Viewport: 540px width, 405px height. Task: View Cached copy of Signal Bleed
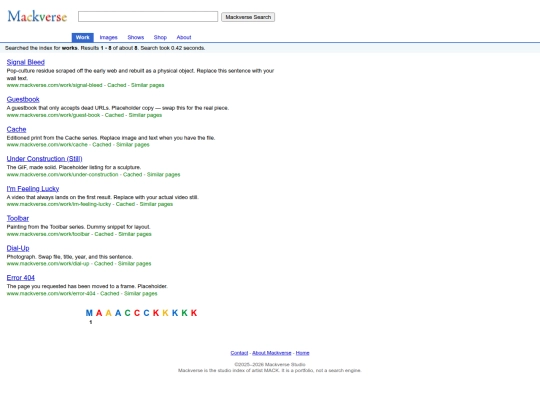(x=117, y=85)
